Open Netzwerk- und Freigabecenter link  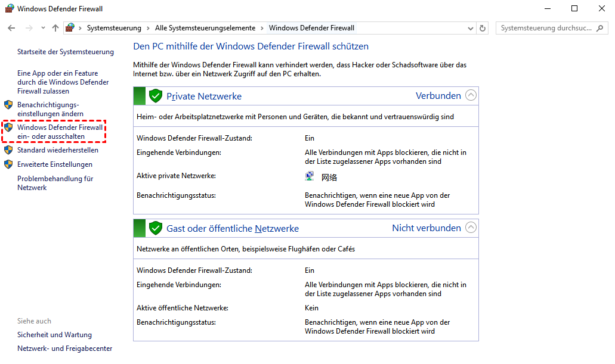(x=64, y=349)
